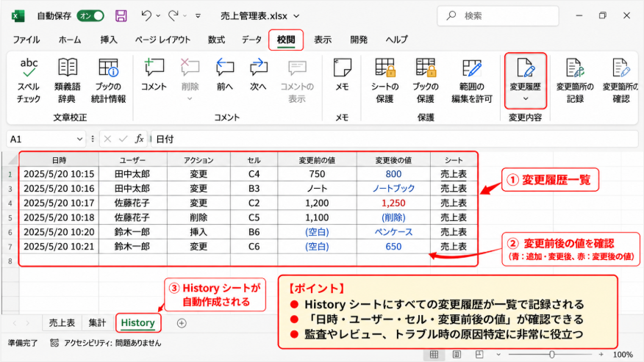Image resolution: width=644 pixels, height=362 pixels.
Task: Switch to the ページ レイアウト tab
Action: [x=162, y=40]
